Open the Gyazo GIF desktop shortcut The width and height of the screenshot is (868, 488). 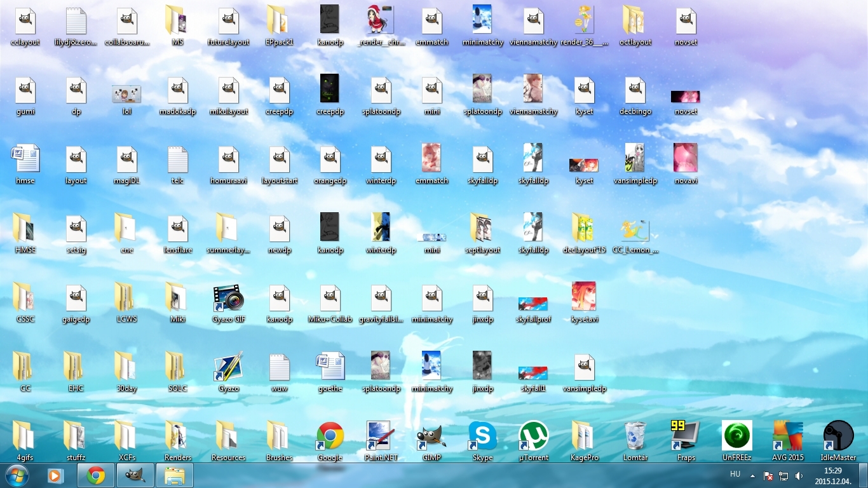point(228,299)
